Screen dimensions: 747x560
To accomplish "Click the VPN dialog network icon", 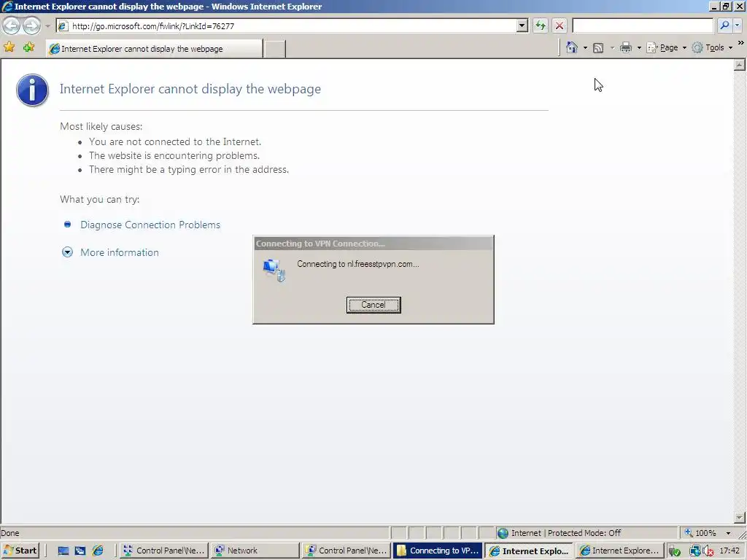I will pyautogui.click(x=274, y=270).
